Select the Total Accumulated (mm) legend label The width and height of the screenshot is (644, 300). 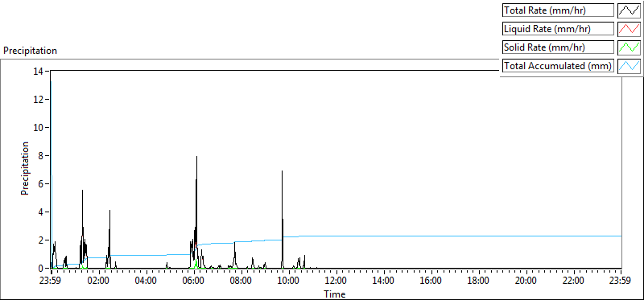click(x=558, y=66)
